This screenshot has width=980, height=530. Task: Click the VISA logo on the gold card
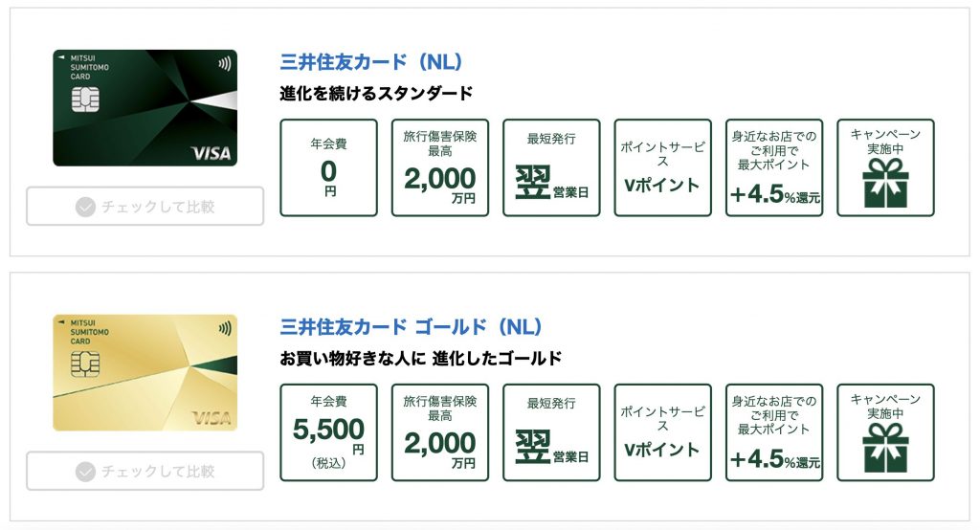point(212,417)
